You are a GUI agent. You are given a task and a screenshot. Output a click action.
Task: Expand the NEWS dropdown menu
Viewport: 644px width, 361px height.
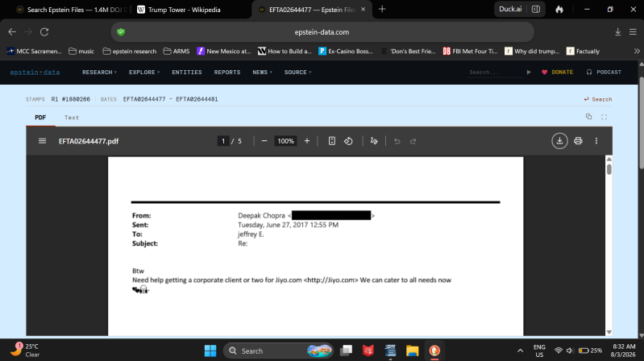tap(262, 73)
